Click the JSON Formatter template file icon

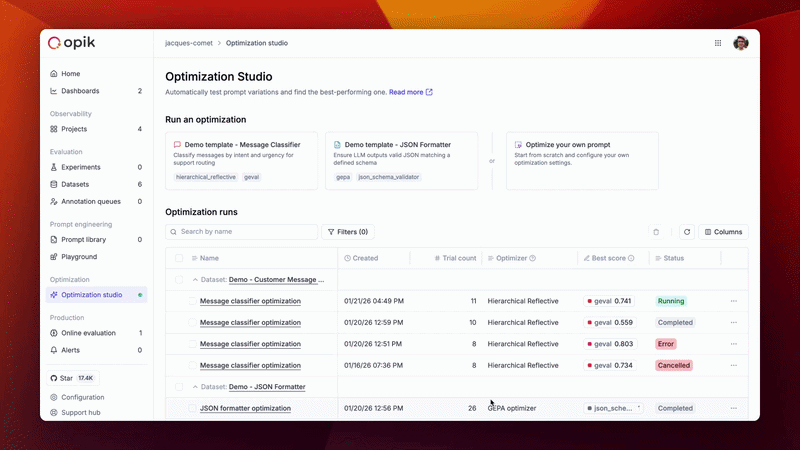(337, 145)
